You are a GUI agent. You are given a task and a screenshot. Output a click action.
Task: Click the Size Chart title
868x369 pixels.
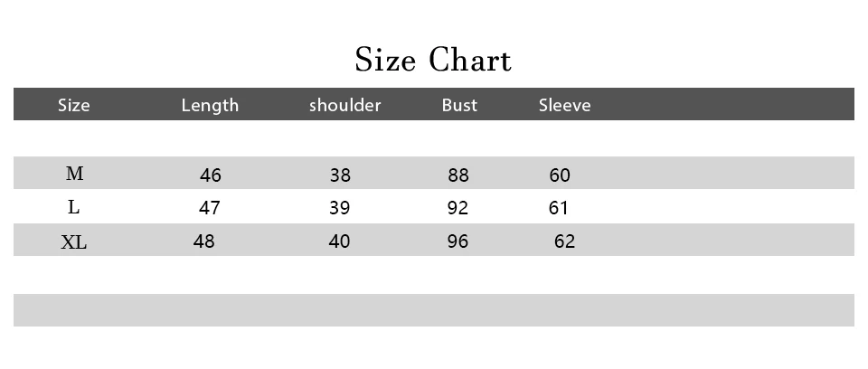433,60
